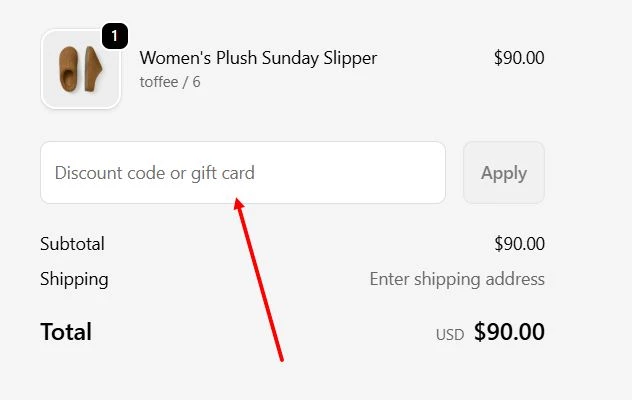Click the top-view slipper in the thumbnail
The height and width of the screenshot is (400, 632).
pyautogui.click(x=70, y=68)
